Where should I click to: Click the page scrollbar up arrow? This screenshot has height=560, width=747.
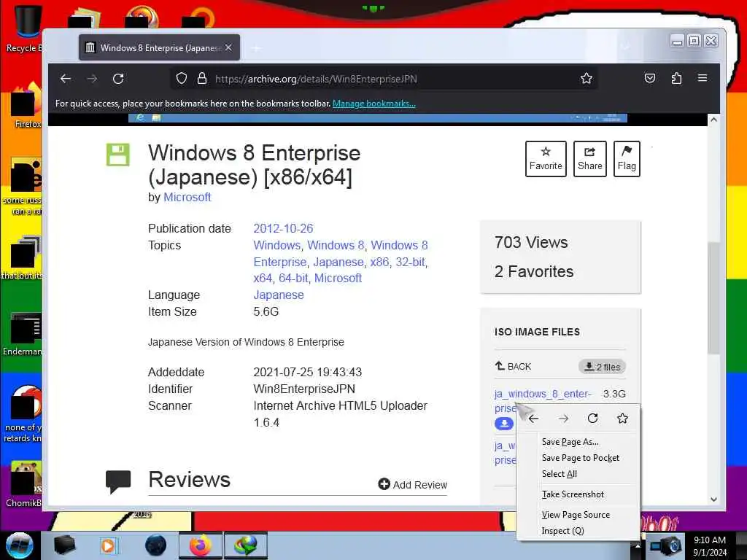[713, 120]
